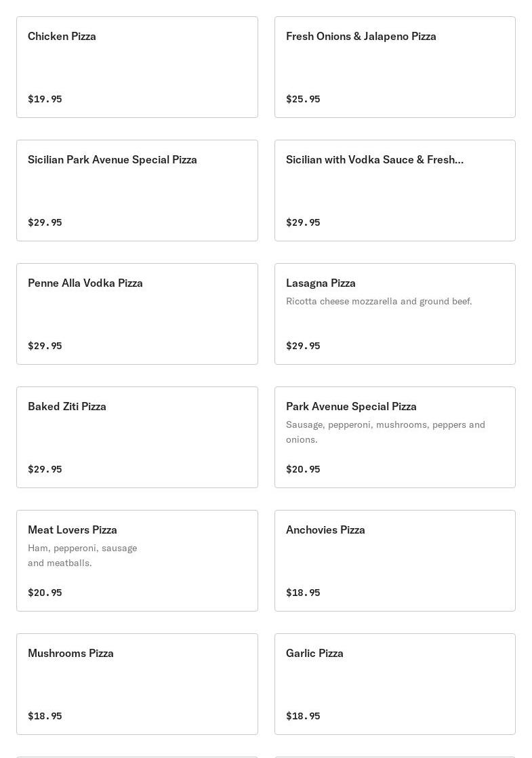Pick the Baked Ziti Pizza card
The image size is (532, 758).
coord(137,437)
